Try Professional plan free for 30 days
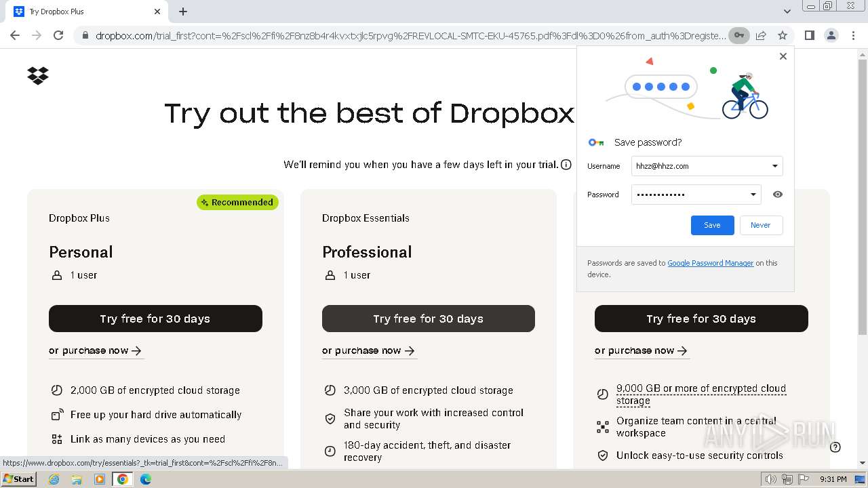868x488 pixels. click(x=429, y=319)
